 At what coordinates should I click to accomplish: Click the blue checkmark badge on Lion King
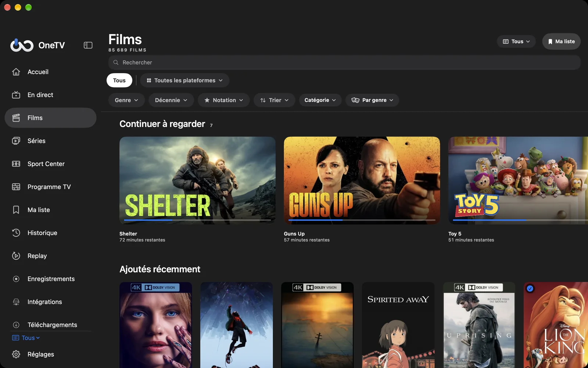530,289
